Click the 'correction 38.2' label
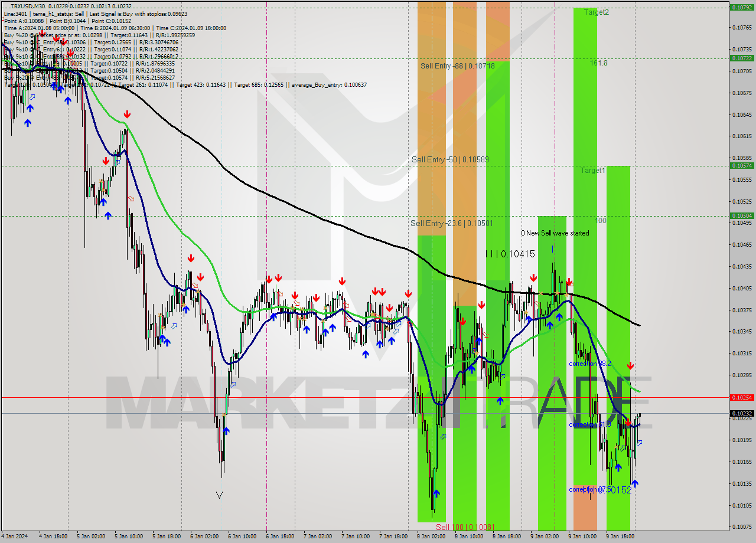Viewport: 756px width, 543px height. coord(590,364)
